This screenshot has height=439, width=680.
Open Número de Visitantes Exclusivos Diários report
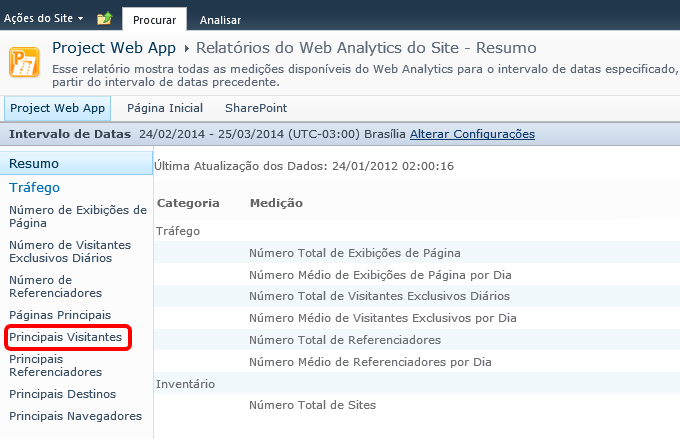click(70, 252)
